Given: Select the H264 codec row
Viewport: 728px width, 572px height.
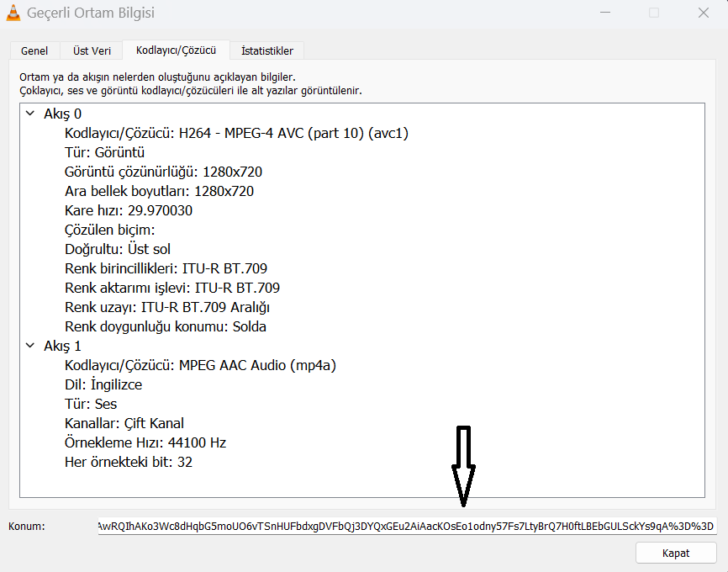Looking at the screenshot, I should tap(236, 133).
